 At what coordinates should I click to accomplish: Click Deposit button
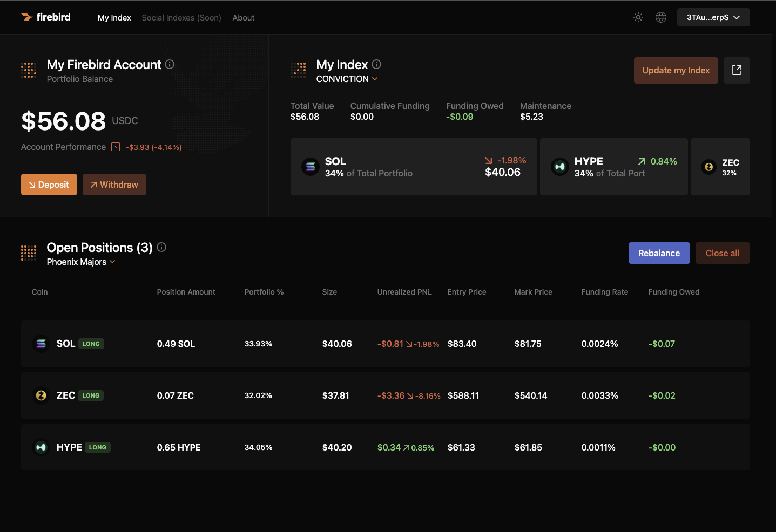(x=49, y=185)
